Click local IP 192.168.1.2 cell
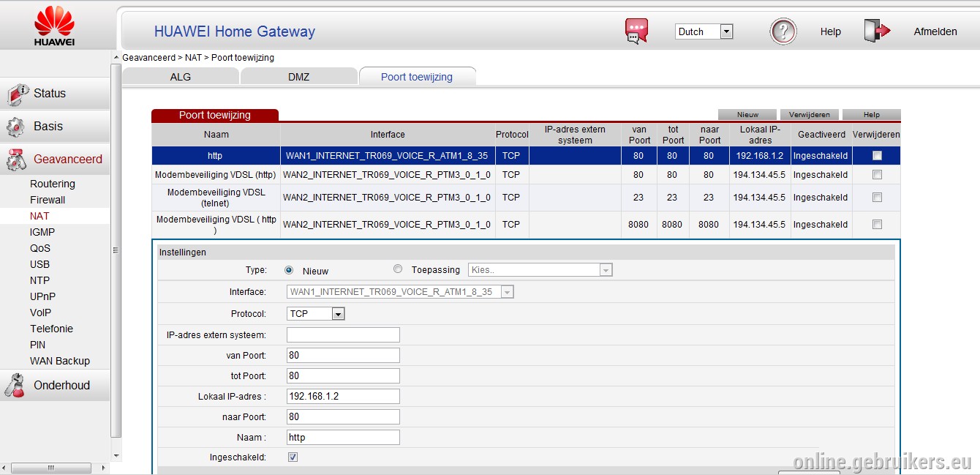 point(760,156)
